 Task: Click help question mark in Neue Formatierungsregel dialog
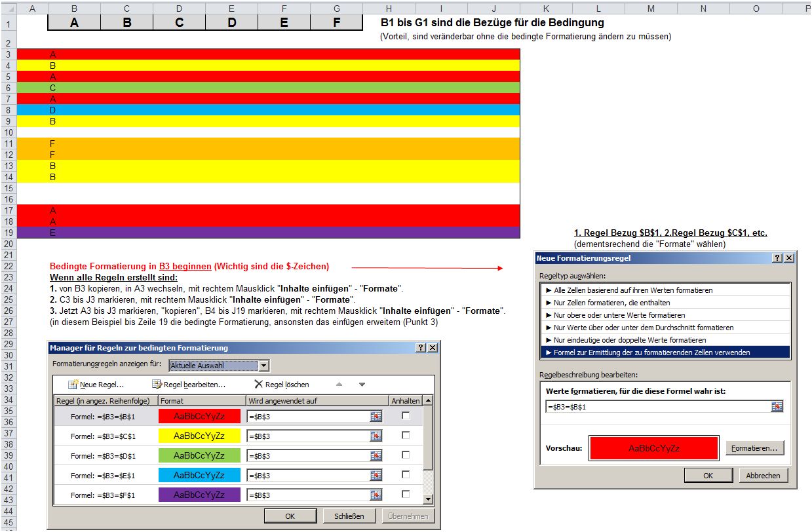click(x=777, y=258)
